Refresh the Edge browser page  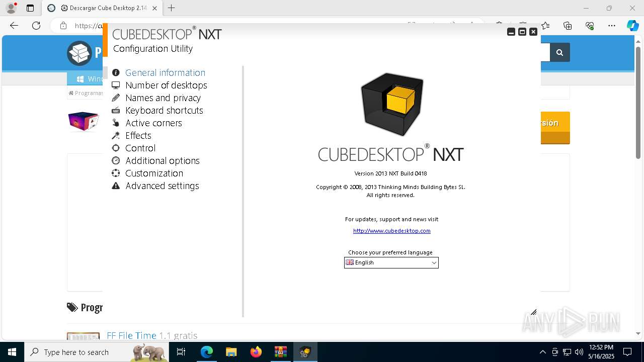tap(36, 26)
